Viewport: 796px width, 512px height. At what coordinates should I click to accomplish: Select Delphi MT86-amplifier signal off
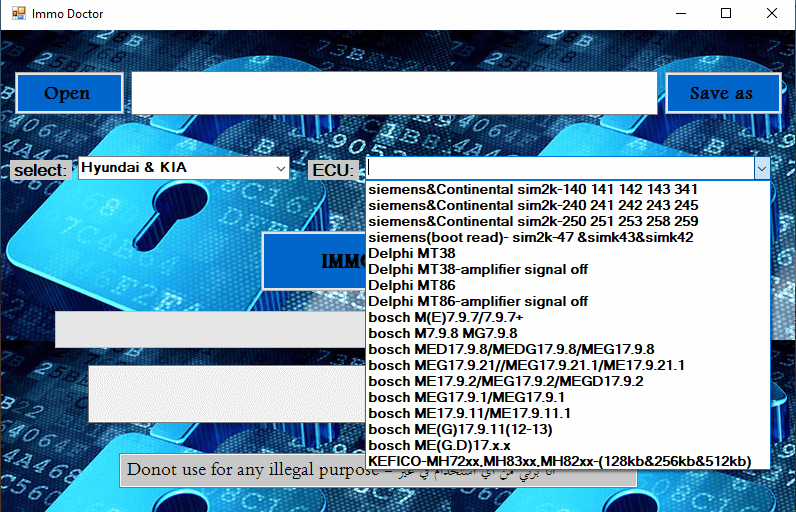coord(478,301)
